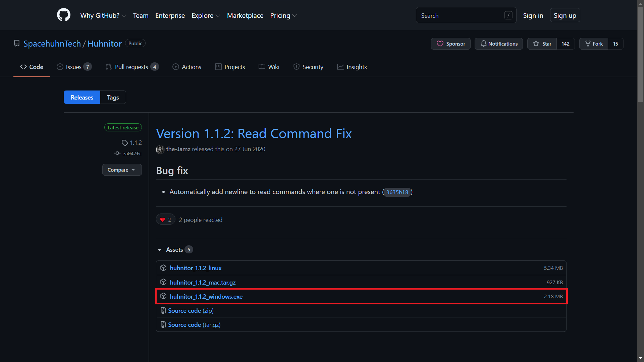
Task: Click the Team menu link
Action: [141, 15]
